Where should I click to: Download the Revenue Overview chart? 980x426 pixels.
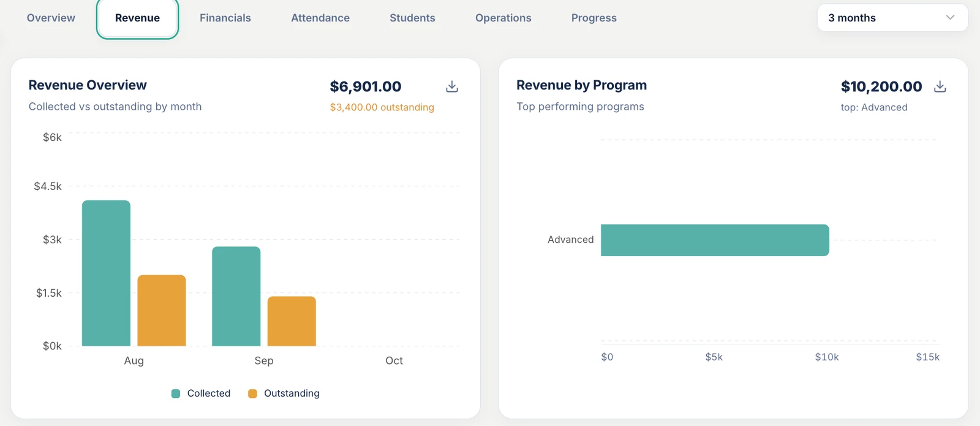tap(452, 86)
